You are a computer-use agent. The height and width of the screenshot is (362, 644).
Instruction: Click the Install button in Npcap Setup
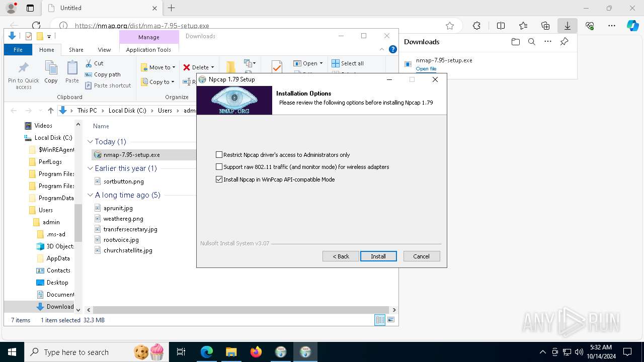(378, 256)
